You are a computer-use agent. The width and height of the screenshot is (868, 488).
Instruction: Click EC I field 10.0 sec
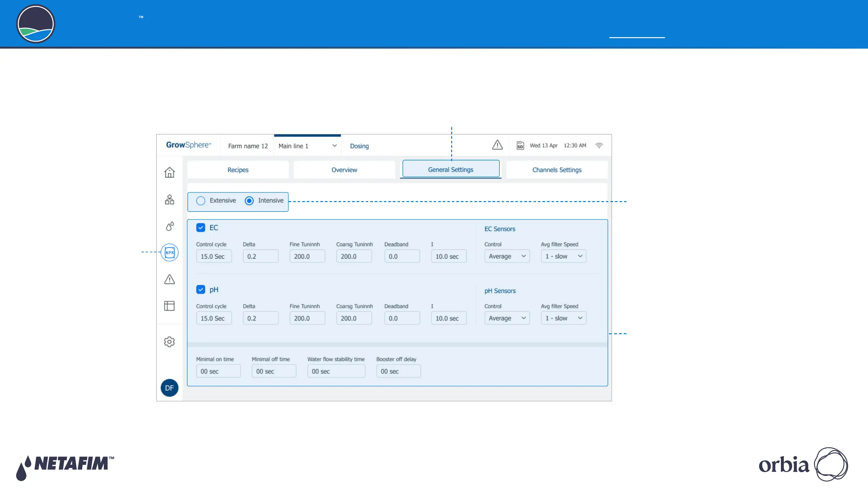tap(449, 256)
